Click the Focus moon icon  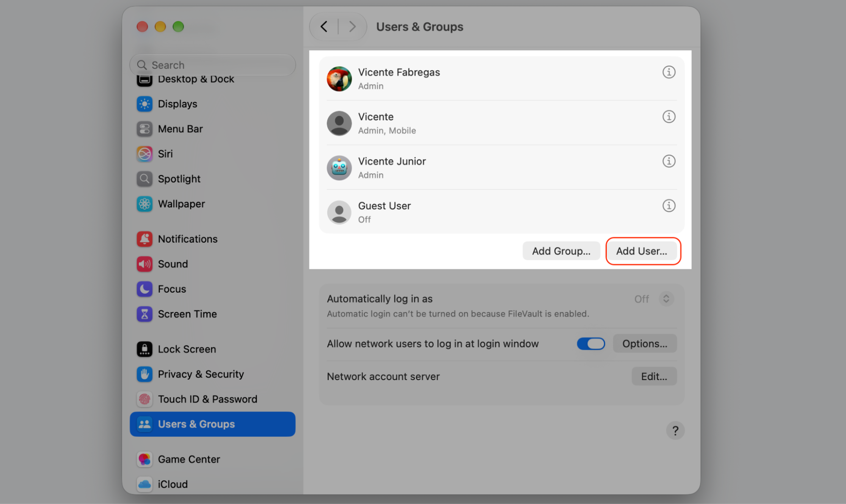pyautogui.click(x=144, y=289)
